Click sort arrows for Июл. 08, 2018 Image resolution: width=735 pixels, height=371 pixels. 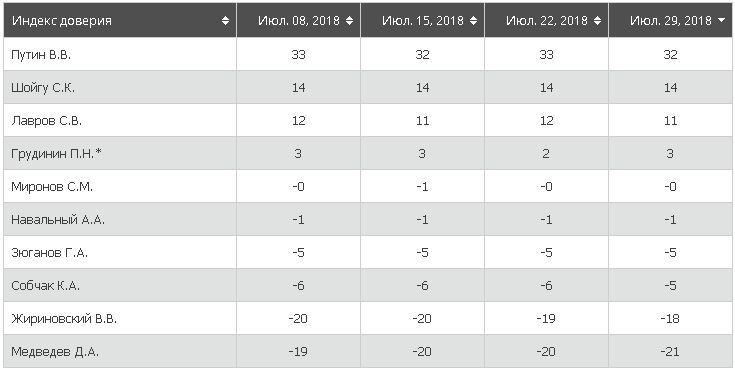[x=349, y=21]
